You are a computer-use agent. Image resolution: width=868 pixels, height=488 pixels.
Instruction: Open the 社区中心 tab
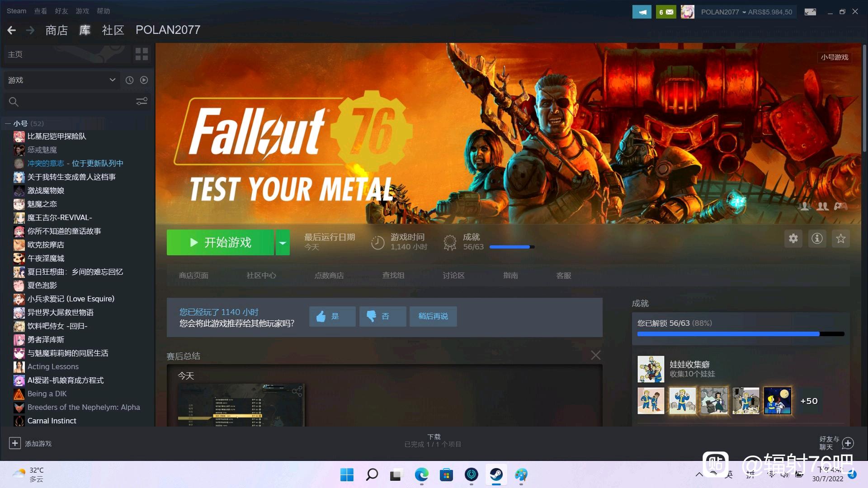(x=261, y=276)
